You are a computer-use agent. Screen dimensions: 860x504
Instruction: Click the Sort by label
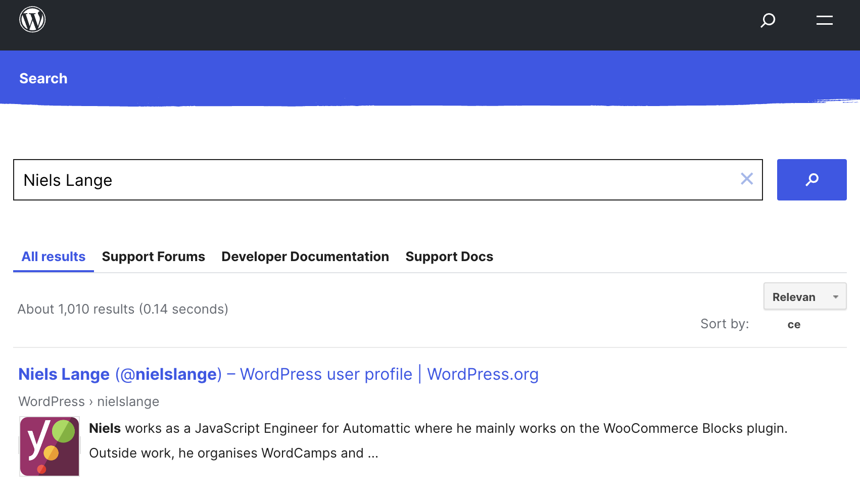point(725,324)
